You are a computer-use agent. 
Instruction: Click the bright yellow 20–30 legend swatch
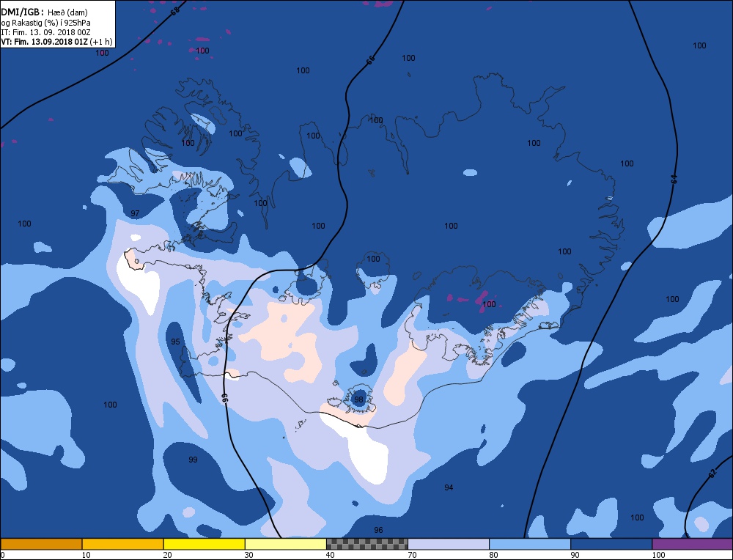[x=204, y=544]
